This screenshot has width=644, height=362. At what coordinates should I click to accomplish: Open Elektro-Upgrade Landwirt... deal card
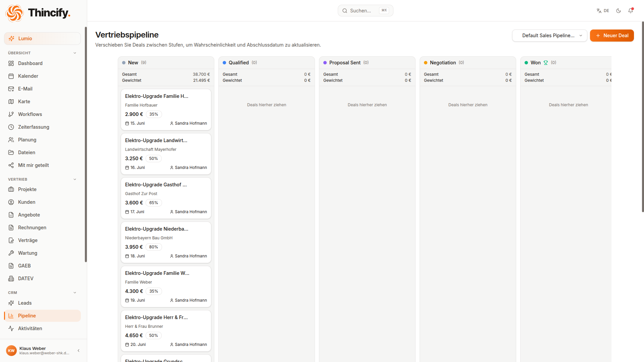166,154
